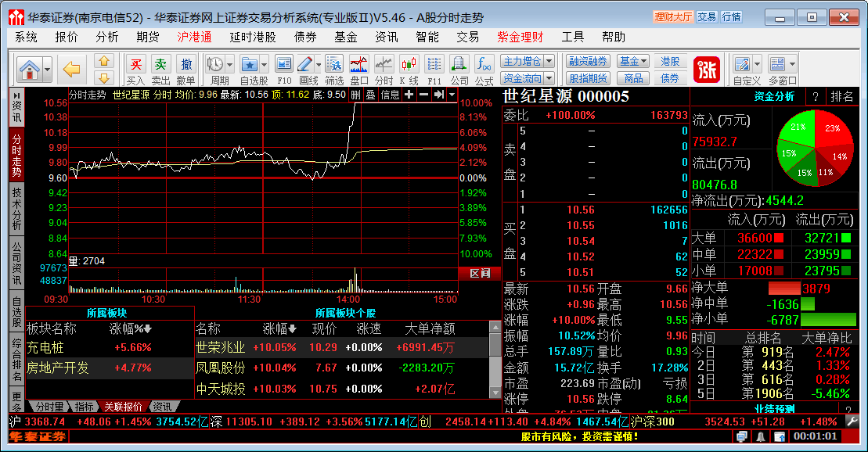
Task: Open the 资金流向 dropdown arrow
Action: (549, 78)
